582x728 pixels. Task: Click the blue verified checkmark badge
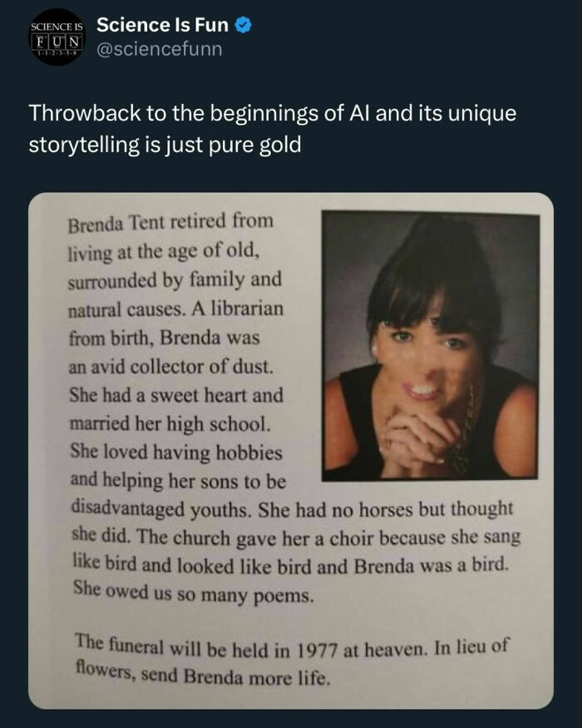244,25
